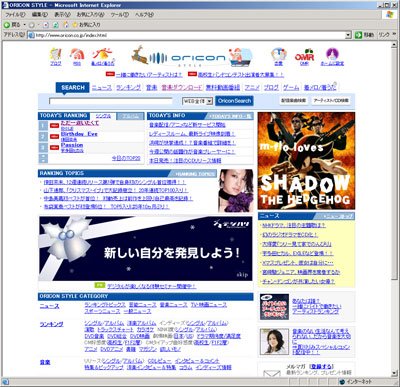Open the 今日のTOP20 link
The width and height of the screenshot is (400, 387).
pos(126,159)
